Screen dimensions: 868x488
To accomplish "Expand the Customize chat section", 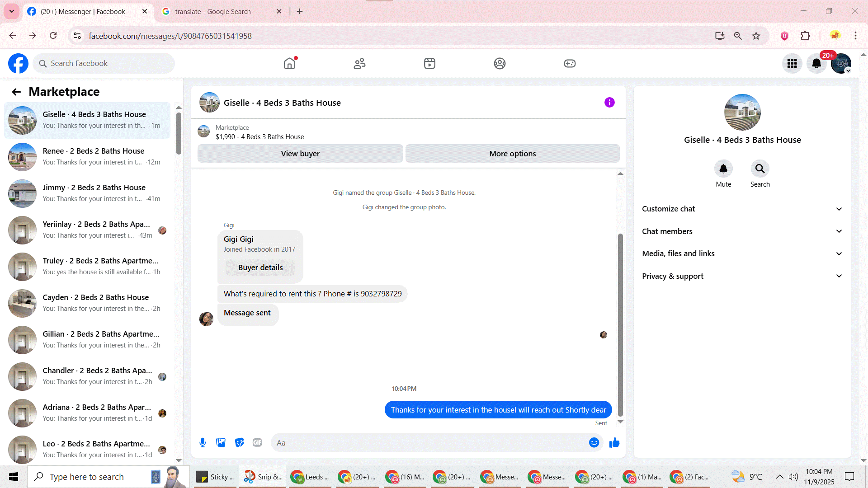I will click(742, 209).
